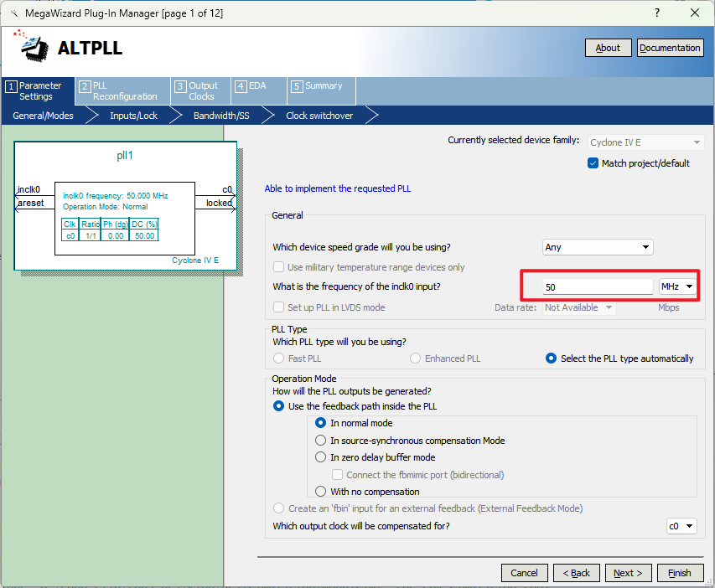Select With no compensation radio option
The height and width of the screenshot is (588, 715).
[321, 492]
